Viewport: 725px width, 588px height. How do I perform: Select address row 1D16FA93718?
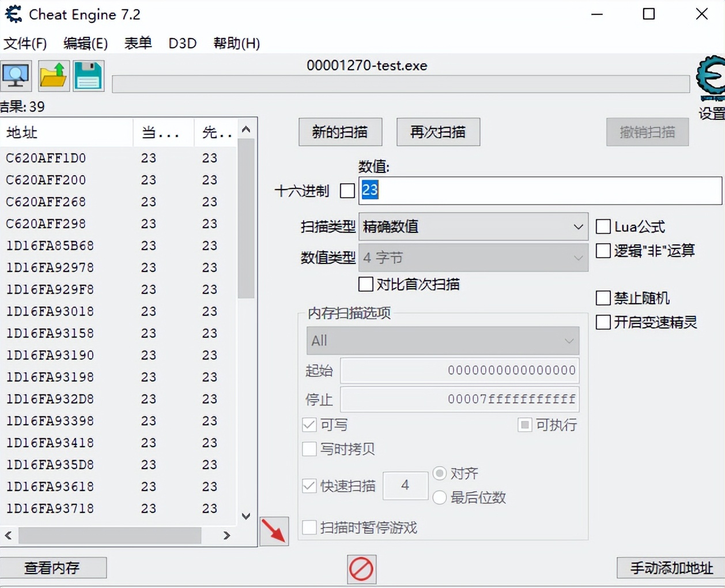click(x=118, y=508)
